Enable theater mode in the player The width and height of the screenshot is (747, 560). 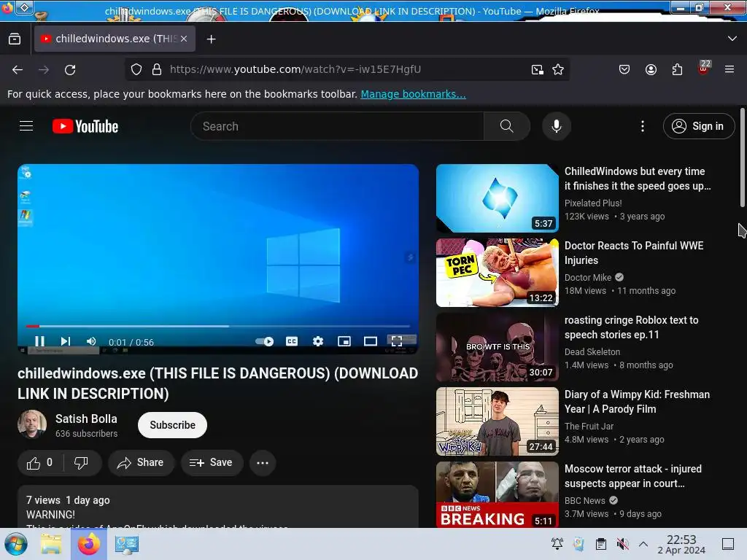pyautogui.click(x=370, y=341)
